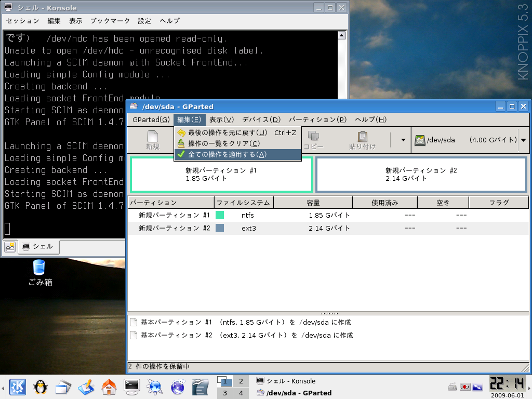Choose 操作の一覧をクリア(C) from the menu
The height and width of the screenshot is (399, 532).
coord(237,143)
